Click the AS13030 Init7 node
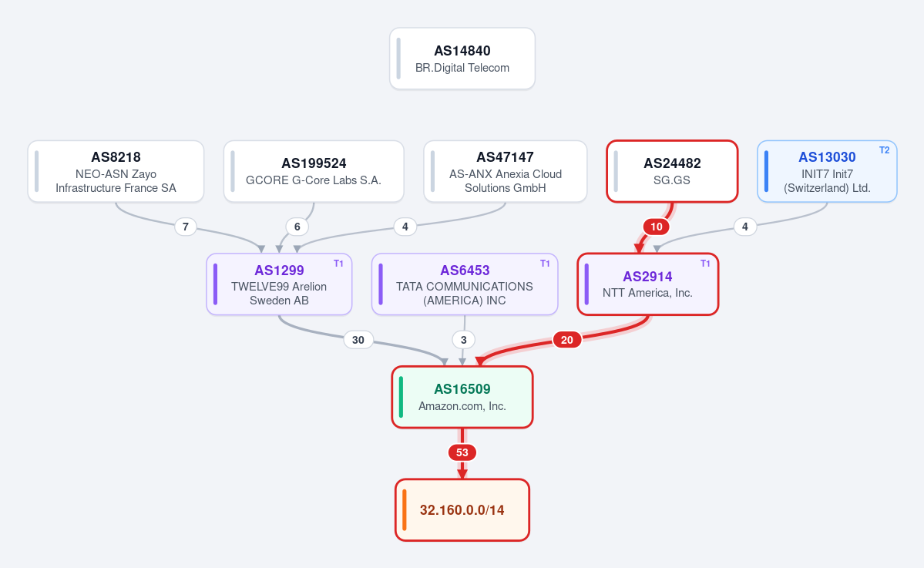The image size is (924, 568). point(827,171)
